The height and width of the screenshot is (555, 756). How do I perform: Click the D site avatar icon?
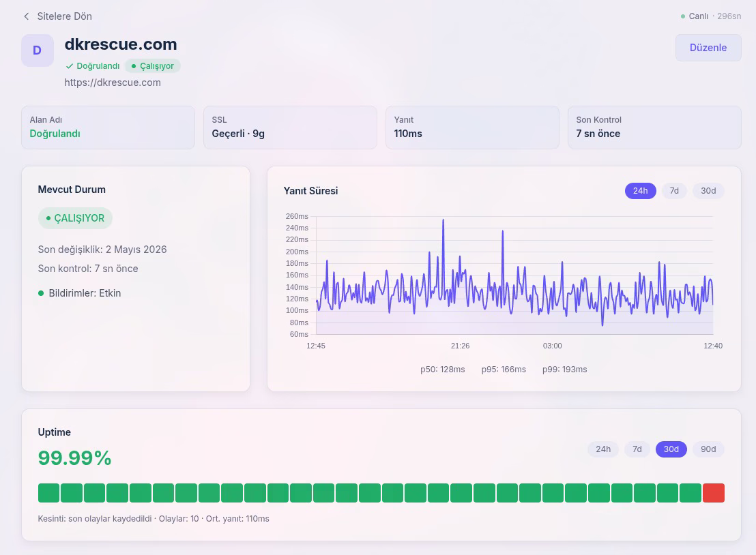37,50
